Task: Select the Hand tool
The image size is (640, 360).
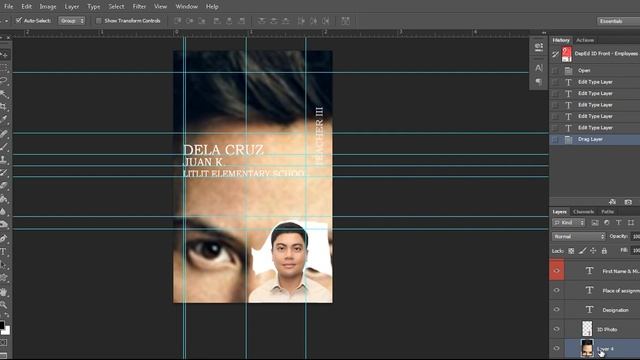Action: click(x=4, y=291)
